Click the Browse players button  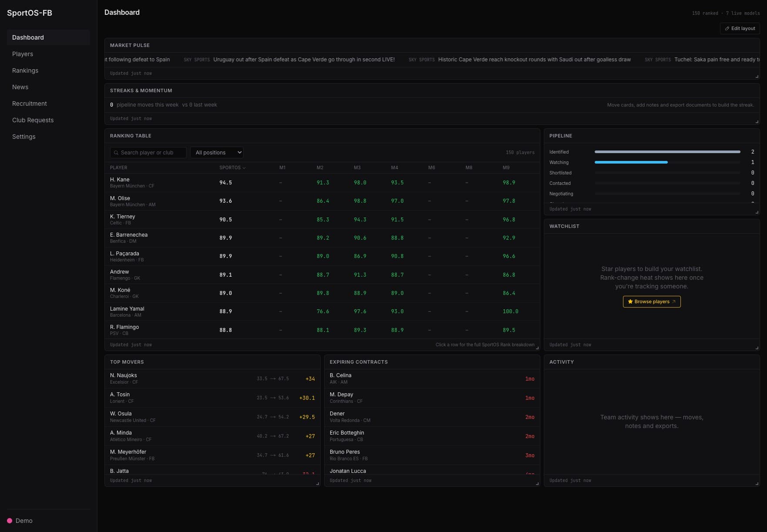[652, 301]
